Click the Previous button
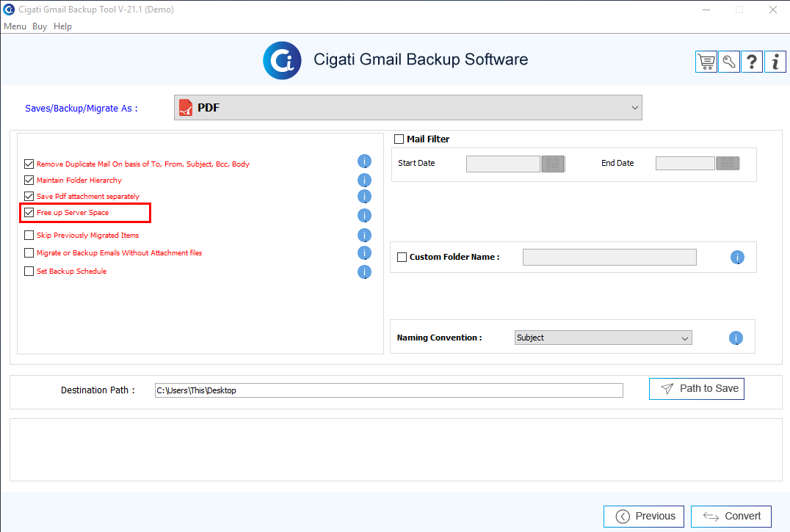The width and height of the screenshot is (790, 532). [x=644, y=517]
